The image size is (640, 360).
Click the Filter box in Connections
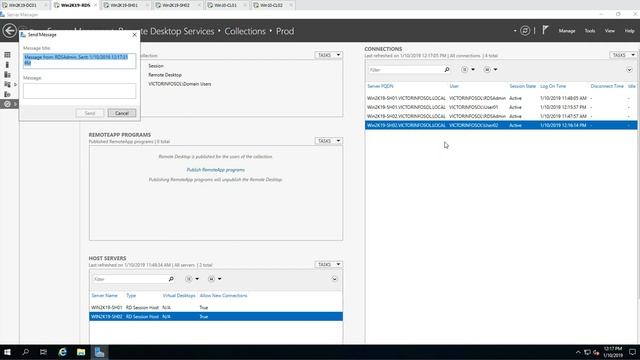coord(405,70)
